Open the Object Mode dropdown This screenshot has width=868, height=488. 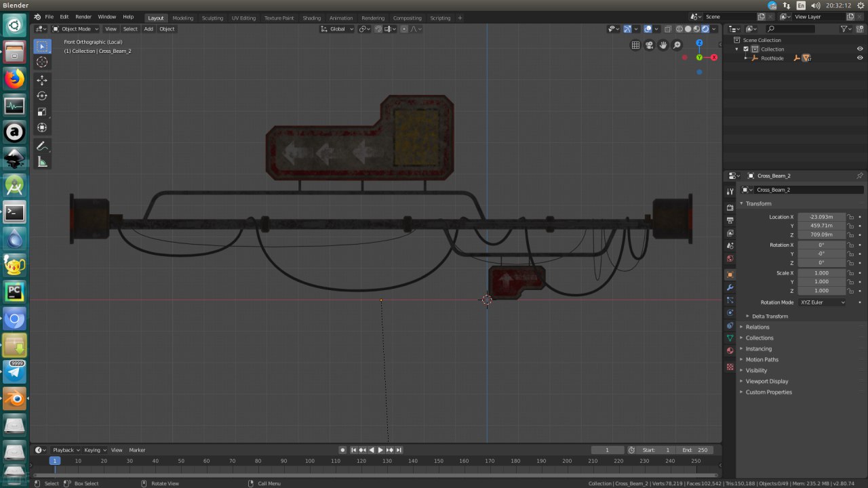[76, 28]
